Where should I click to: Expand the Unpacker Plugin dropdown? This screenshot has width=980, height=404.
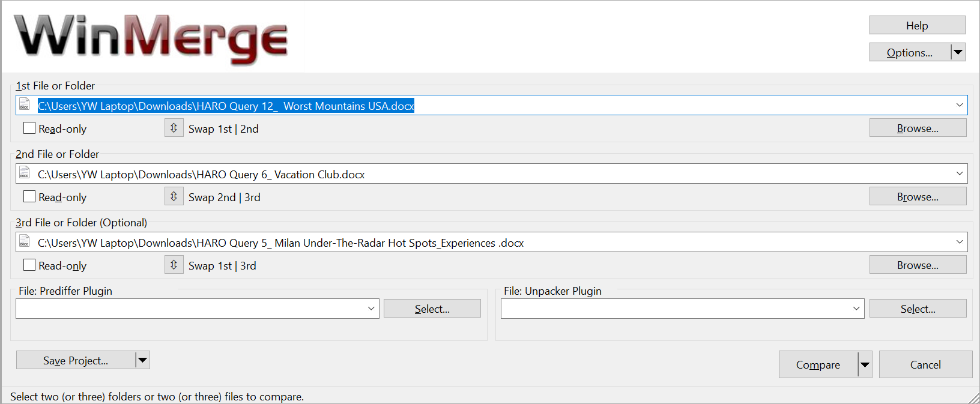856,309
